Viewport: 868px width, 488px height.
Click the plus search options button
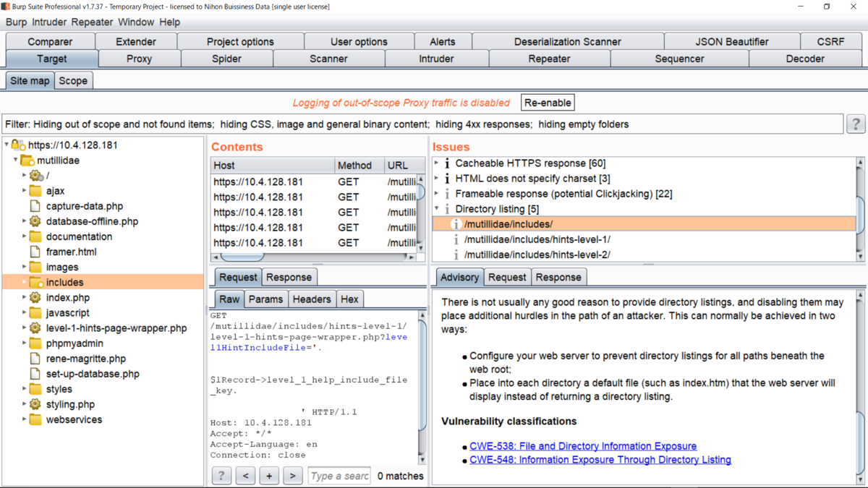pyautogui.click(x=269, y=476)
